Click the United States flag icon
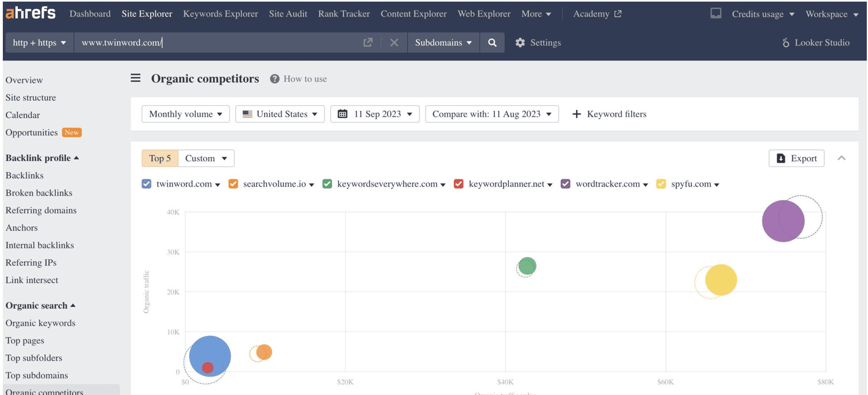868x395 pixels. 247,114
